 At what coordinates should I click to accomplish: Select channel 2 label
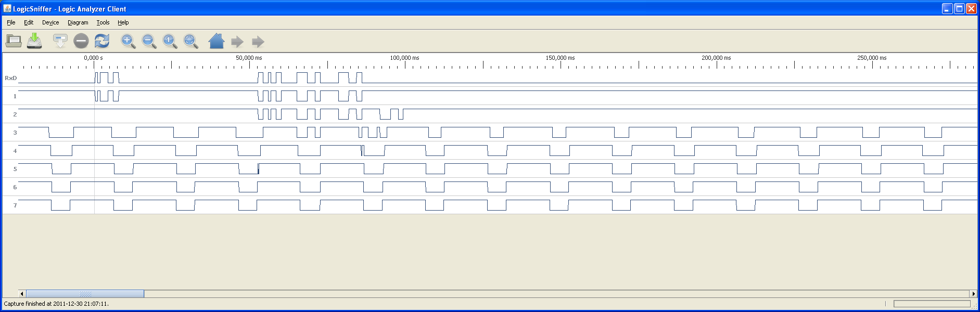15,114
